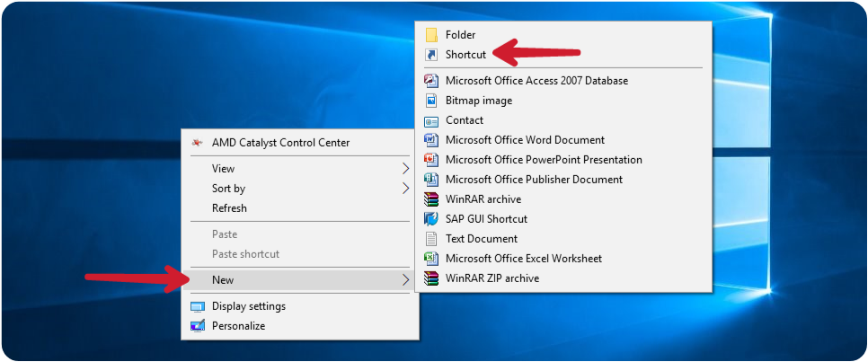This screenshot has width=868, height=362.
Task: Expand the Sort by submenu arrow
Action: pyautogui.click(x=406, y=189)
